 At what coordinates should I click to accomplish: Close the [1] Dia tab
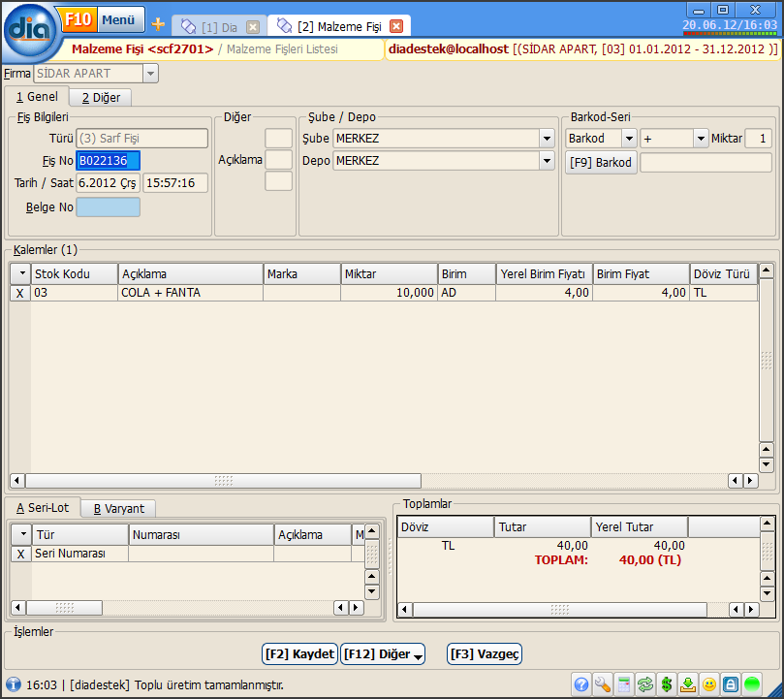click(254, 27)
